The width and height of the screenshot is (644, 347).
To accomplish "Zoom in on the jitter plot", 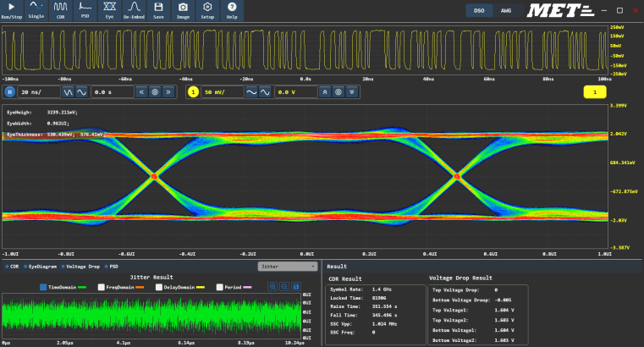I will point(274,287).
